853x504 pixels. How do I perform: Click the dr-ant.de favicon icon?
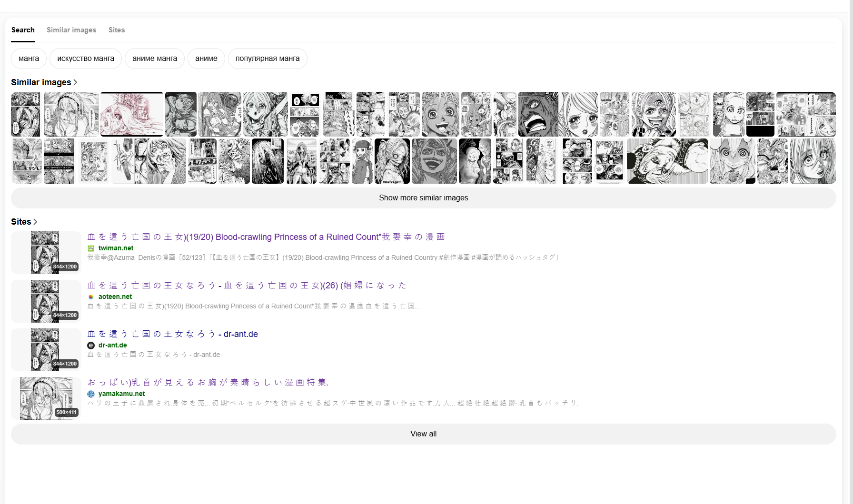(91, 345)
